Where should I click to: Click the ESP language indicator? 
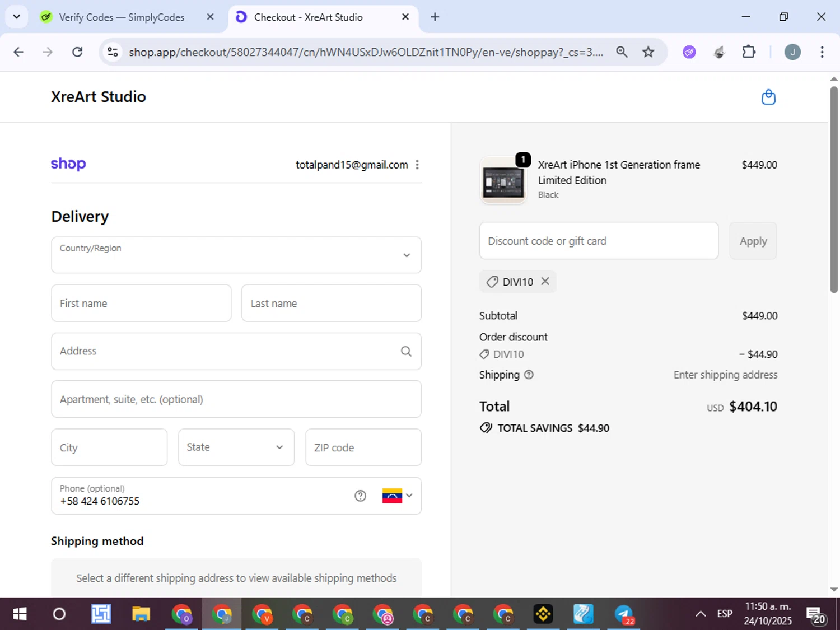[x=725, y=614]
